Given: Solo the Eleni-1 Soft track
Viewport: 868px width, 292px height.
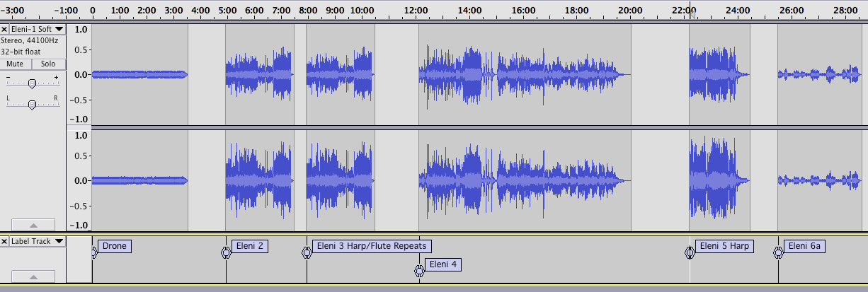Looking at the screenshot, I should pos(48,64).
